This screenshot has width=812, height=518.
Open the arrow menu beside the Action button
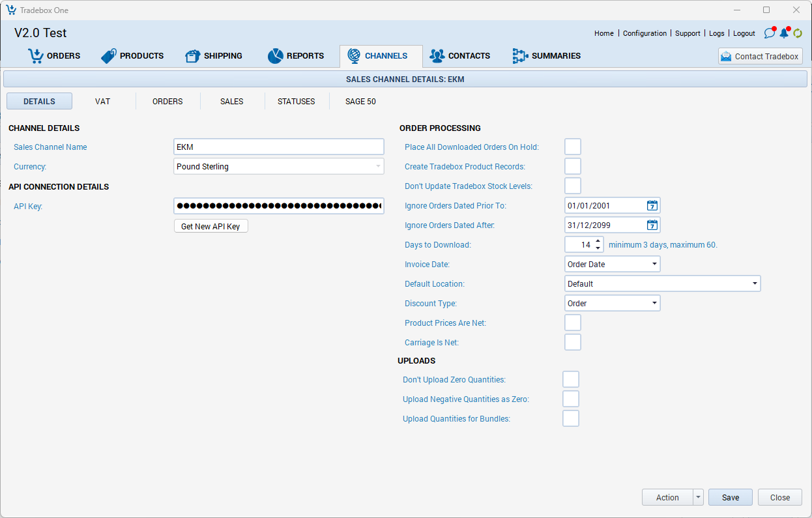[698, 497]
